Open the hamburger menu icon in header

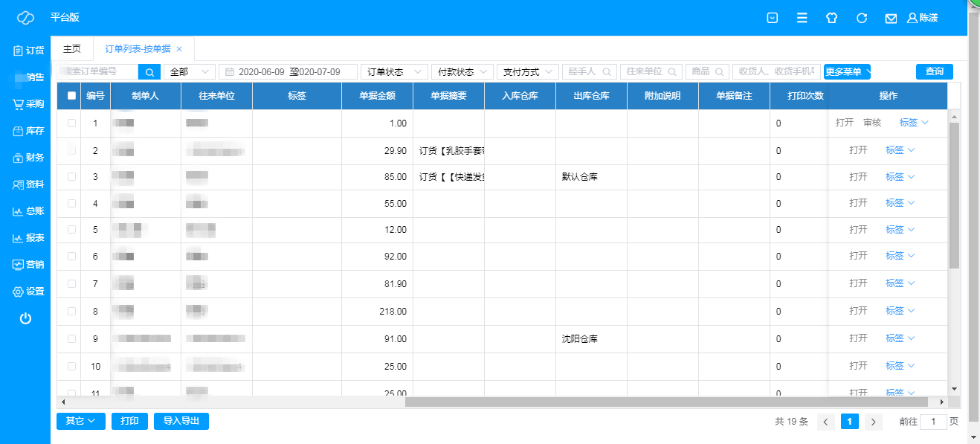(x=802, y=18)
